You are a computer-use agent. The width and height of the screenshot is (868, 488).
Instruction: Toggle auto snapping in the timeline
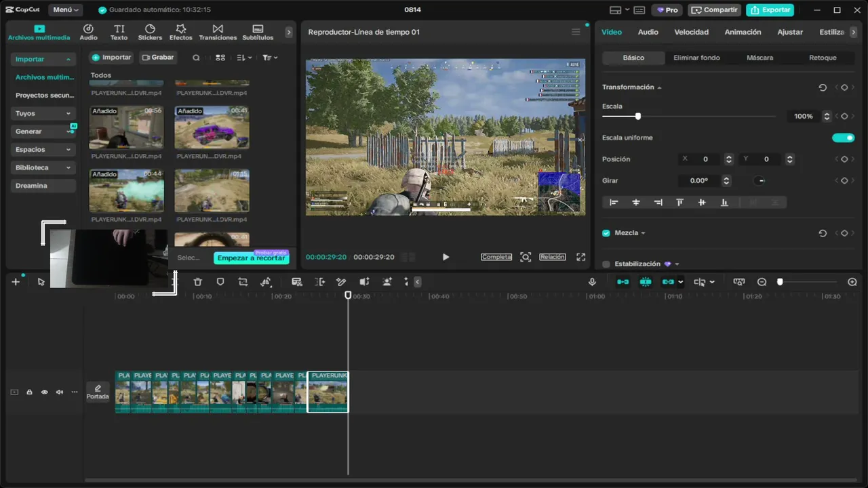pyautogui.click(x=646, y=282)
